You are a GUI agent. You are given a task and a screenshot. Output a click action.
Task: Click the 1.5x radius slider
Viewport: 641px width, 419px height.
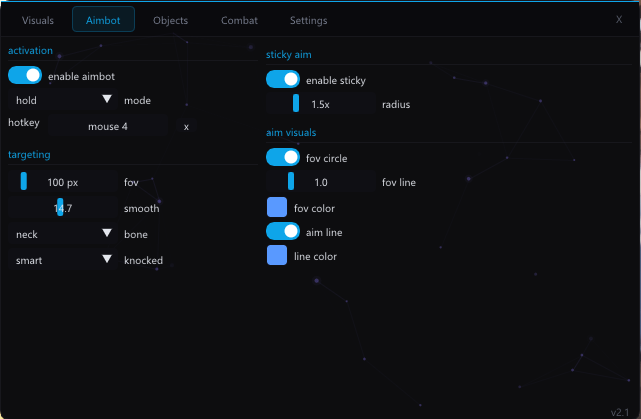320,104
